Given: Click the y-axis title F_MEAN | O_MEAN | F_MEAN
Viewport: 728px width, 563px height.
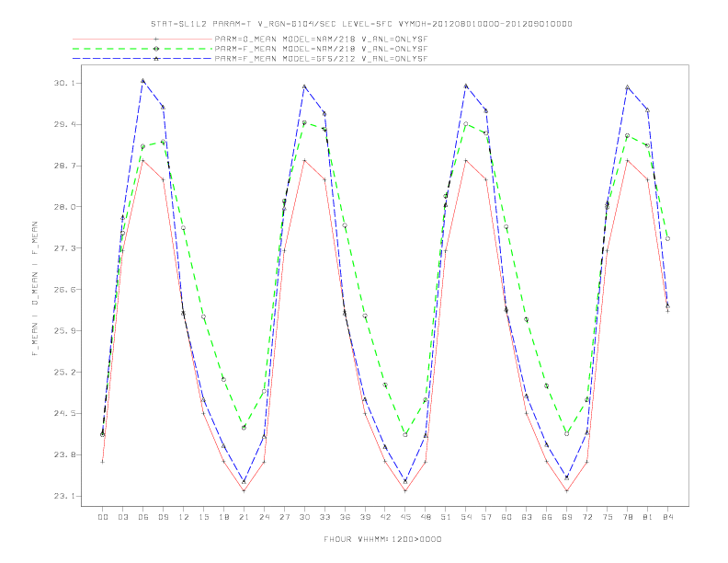Looking at the screenshot, I should click(x=35, y=289).
